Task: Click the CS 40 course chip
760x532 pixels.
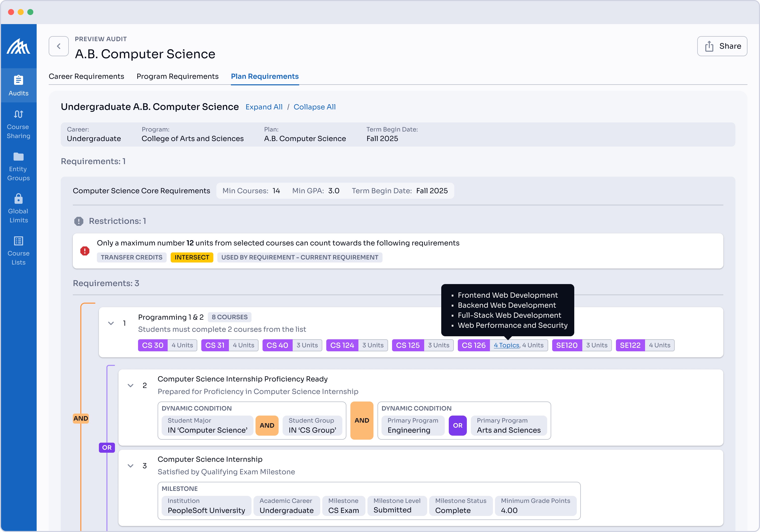Action: [292, 345]
